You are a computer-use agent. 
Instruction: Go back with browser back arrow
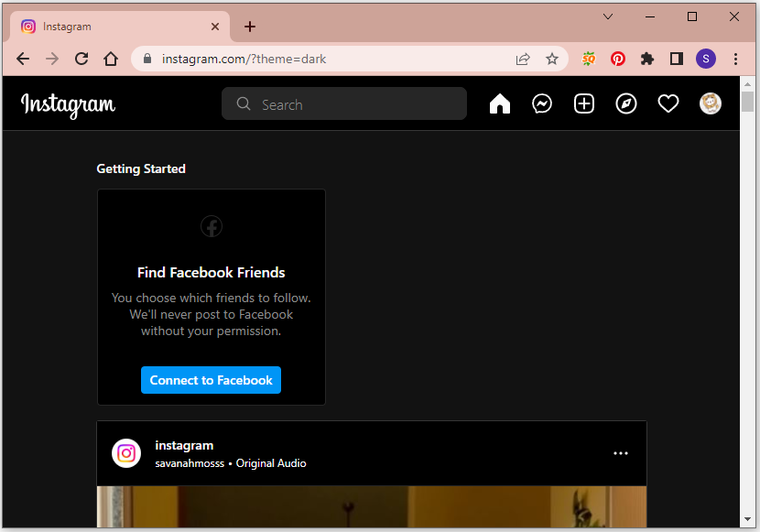tap(23, 60)
